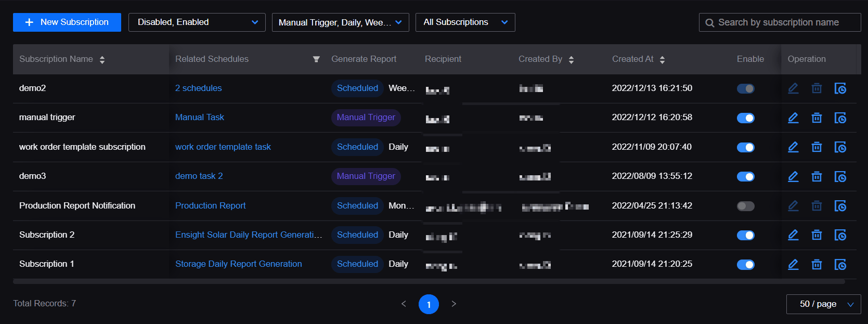Open history icon for manual trigger row
Image resolution: width=868 pixels, height=324 pixels.
pos(840,118)
